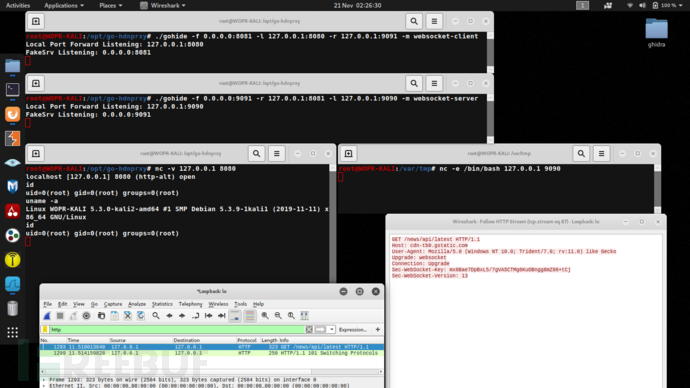This screenshot has width=690, height=388.
Task: Search in the /var/tmp terminal
Action: pos(581,154)
